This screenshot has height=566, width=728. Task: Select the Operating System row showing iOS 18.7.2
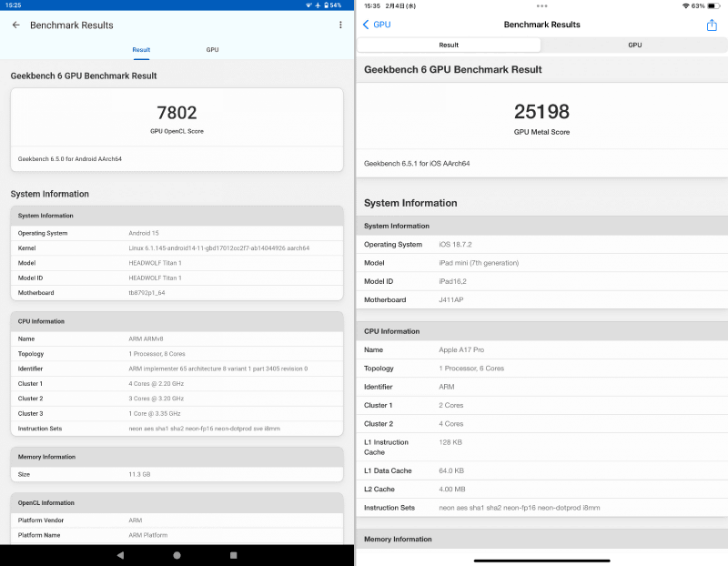click(x=542, y=245)
